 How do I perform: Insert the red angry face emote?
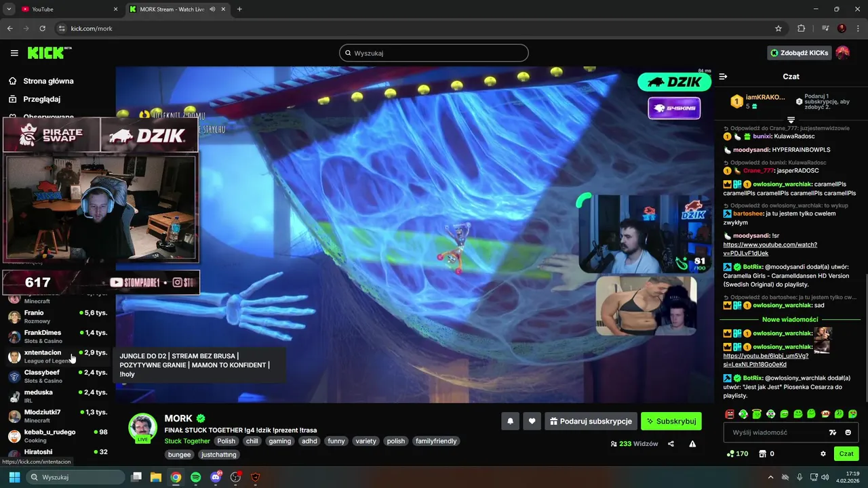(730, 413)
